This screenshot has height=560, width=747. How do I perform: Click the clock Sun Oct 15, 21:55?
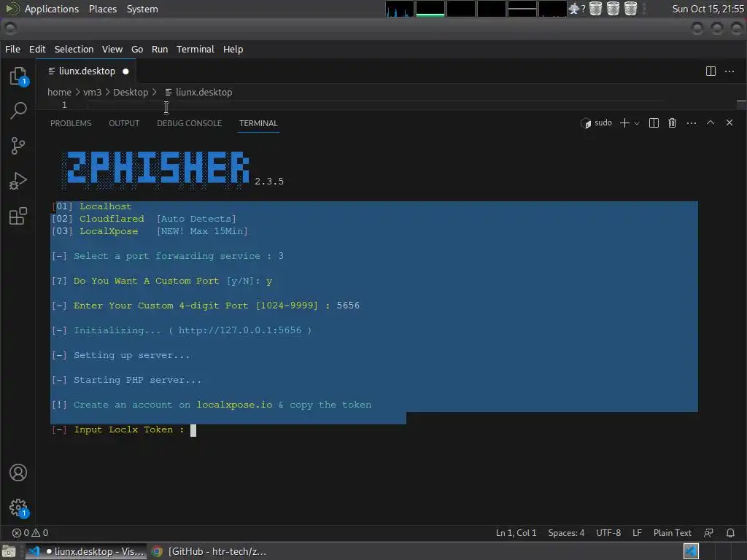click(x=708, y=9)
